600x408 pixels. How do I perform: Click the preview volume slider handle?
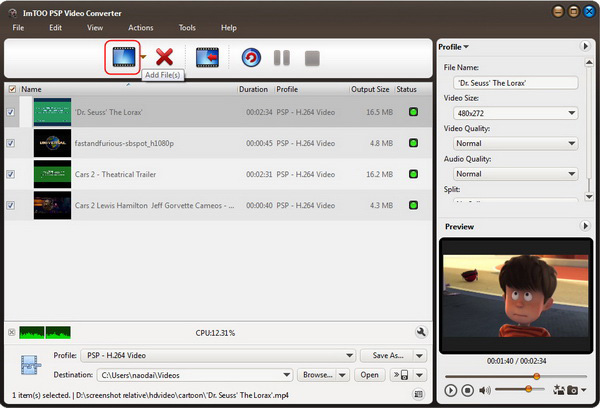(528, 389)
